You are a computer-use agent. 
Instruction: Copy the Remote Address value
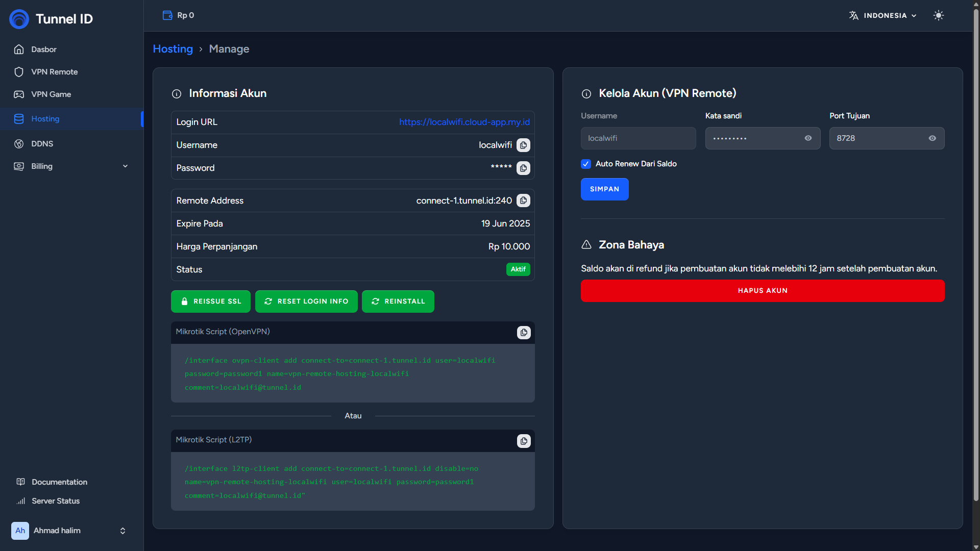pos(523,201)
